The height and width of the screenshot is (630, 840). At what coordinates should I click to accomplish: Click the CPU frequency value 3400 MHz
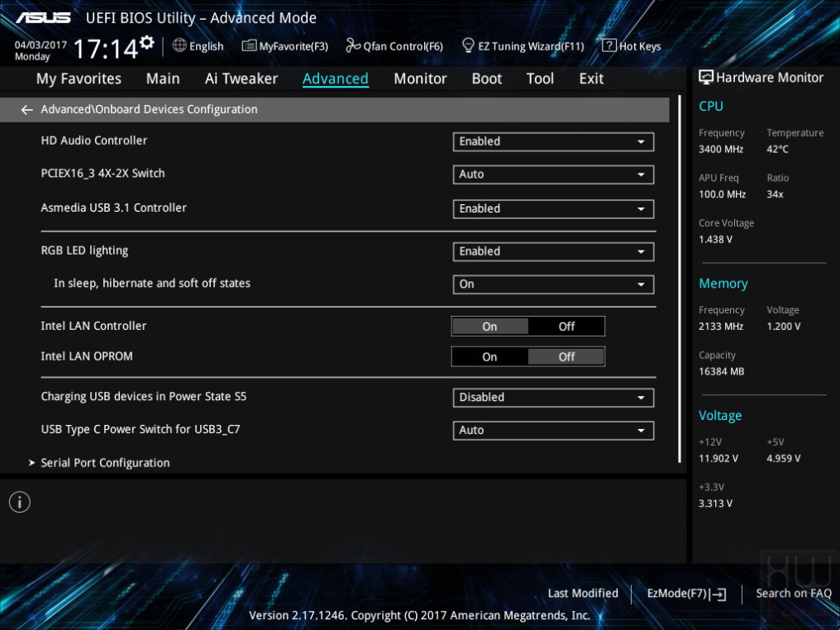[721, 150]
